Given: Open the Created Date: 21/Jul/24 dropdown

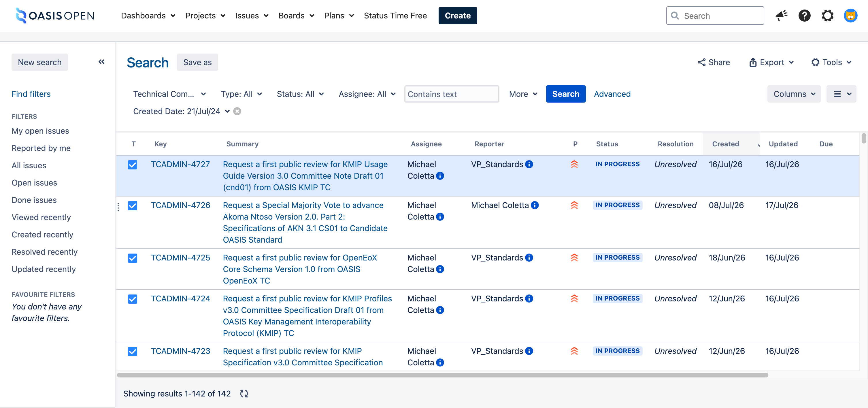Looking at the screenshot, I should (181, 111).
